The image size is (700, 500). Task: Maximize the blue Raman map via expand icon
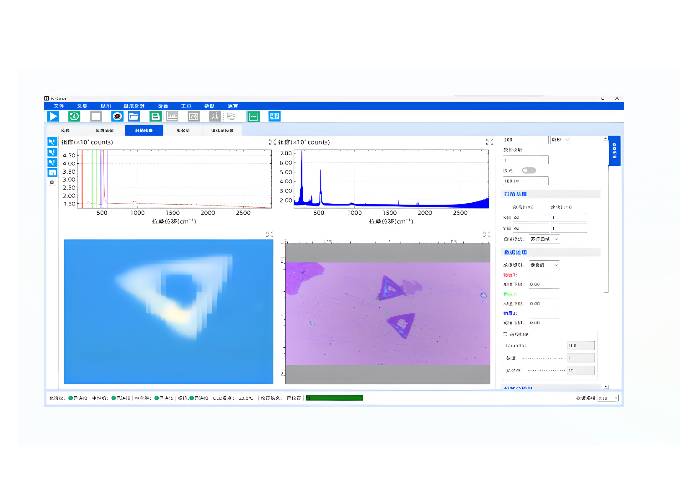pyautogui.click(x=269, y=234)
